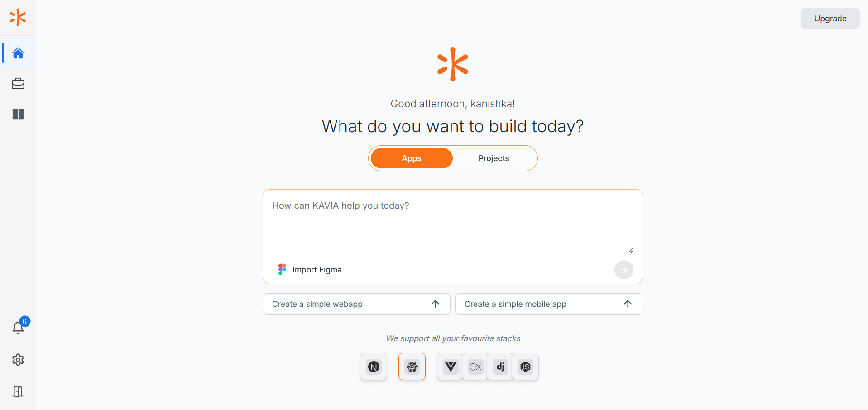
Task: Select the Django stack icon
Action: (x=500, y=367)
